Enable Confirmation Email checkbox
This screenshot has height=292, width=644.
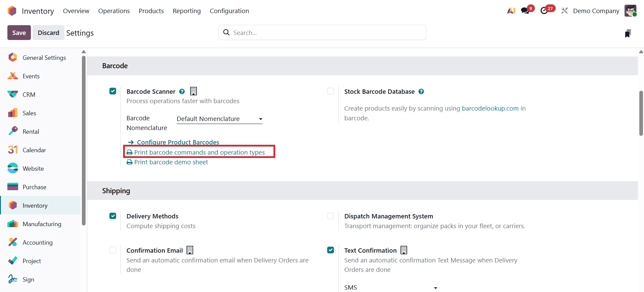tap(113, 250)
